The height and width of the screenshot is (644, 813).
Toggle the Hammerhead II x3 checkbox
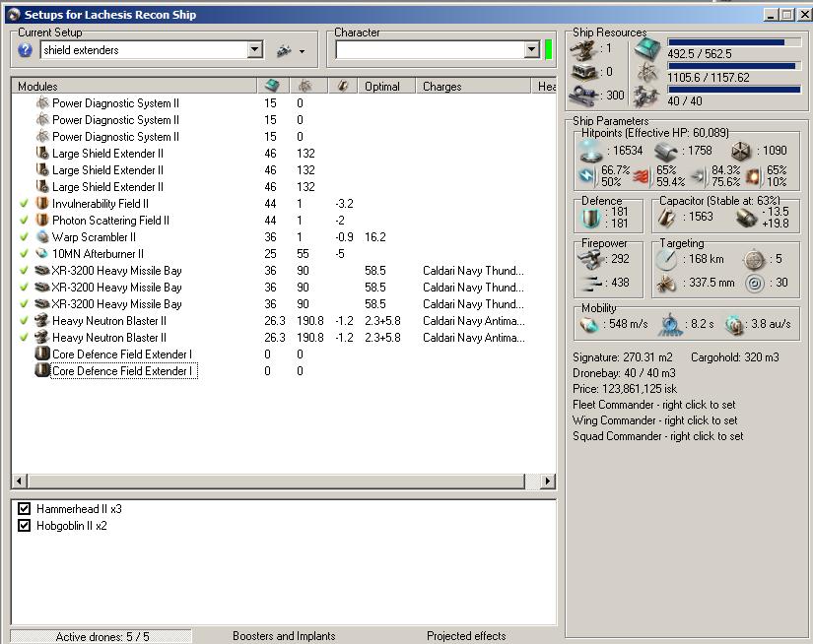point(24,509)
